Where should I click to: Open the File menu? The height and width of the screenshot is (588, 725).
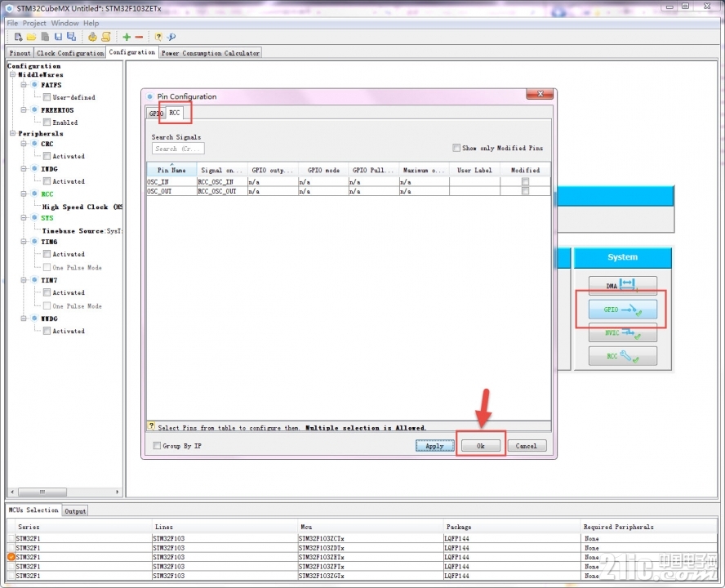click(x=12, y=23)
